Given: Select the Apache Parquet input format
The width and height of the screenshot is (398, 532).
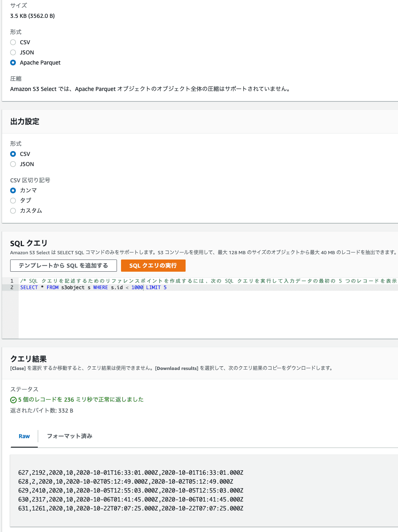Looking at the screenshot, I should point(13,63).
